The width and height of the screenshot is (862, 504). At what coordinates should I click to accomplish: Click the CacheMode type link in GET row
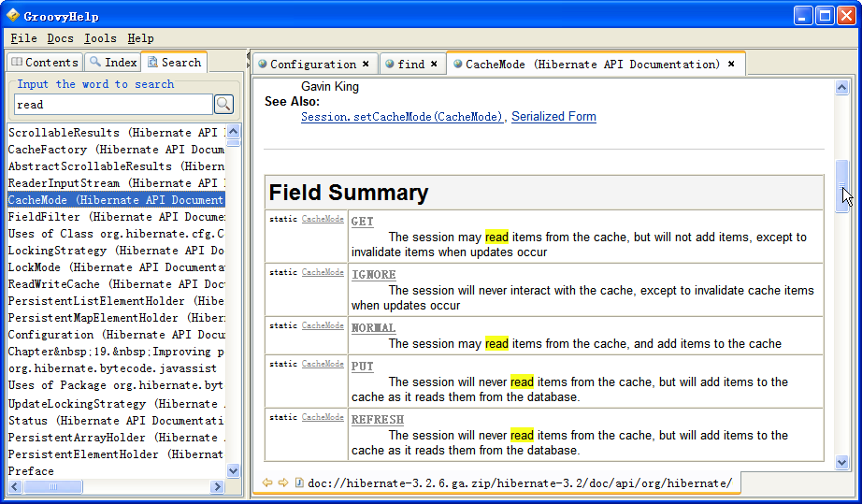pos(323,219)
